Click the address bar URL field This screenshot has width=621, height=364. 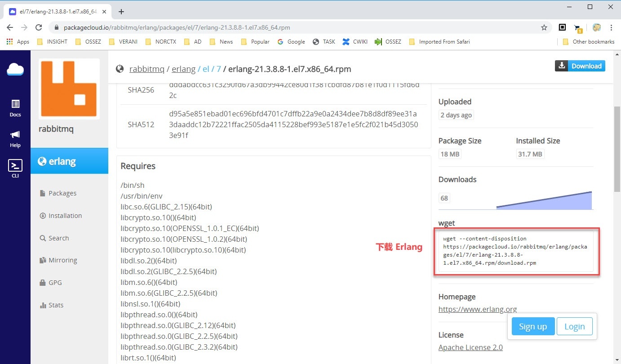[297, 27]
